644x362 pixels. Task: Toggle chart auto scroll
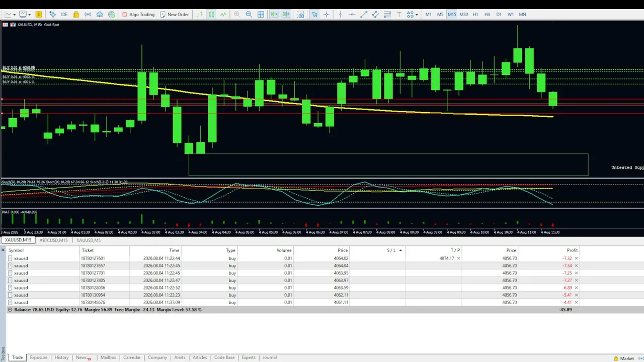274,15
